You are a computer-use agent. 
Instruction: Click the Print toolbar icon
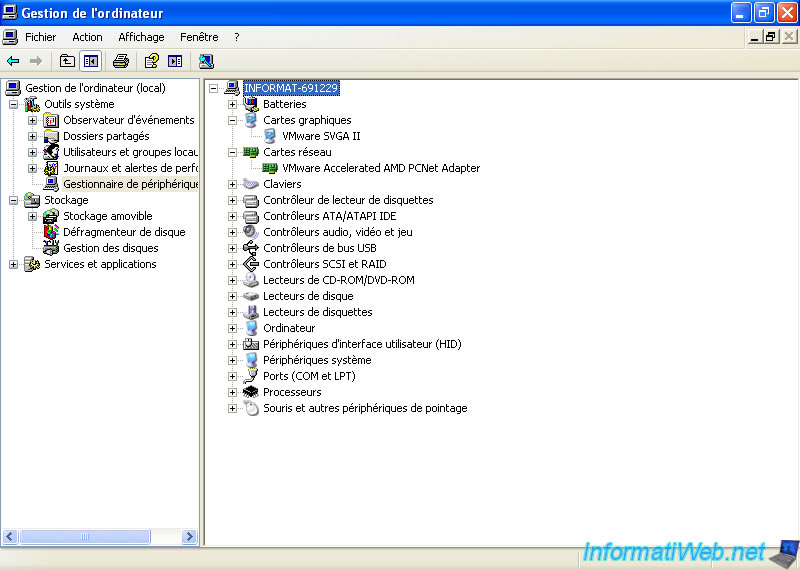(121, 61)
